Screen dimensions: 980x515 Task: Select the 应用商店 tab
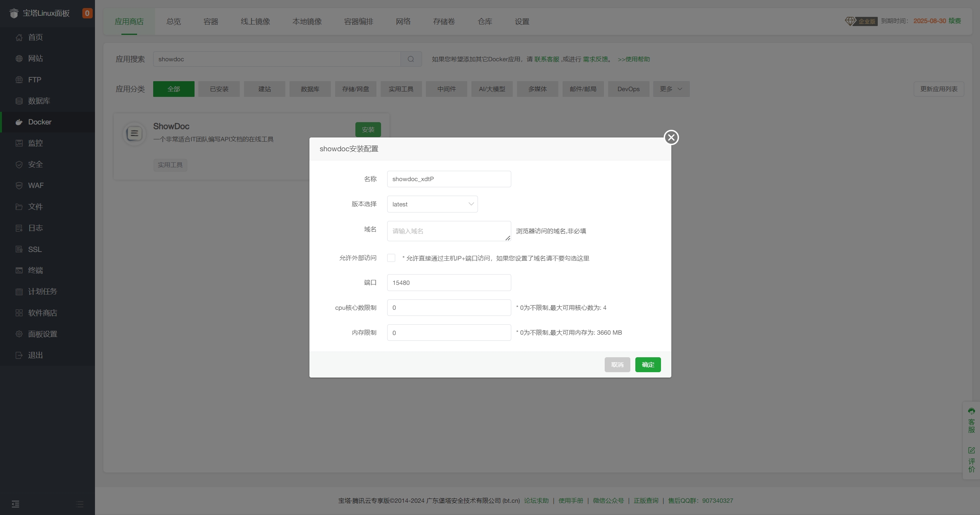point(129,21)
